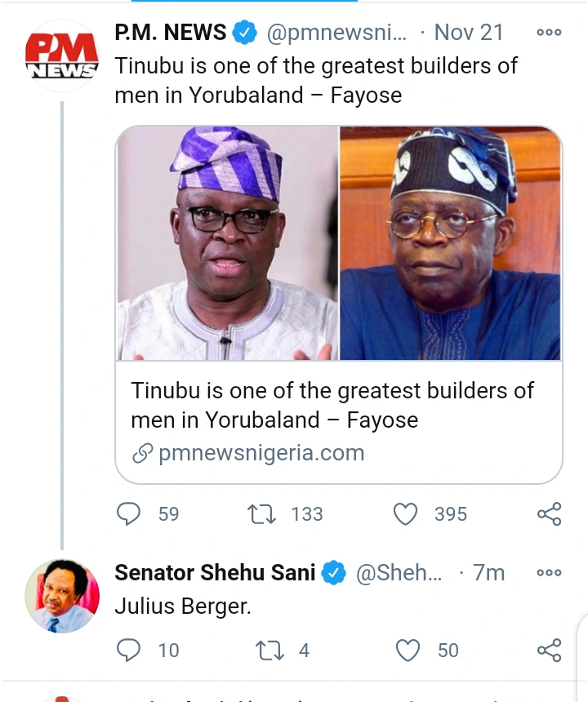Viewport: 588px width, 702px height.
Task: Tap the Nov 21 tweet timestamp
Action: [469, 33]
